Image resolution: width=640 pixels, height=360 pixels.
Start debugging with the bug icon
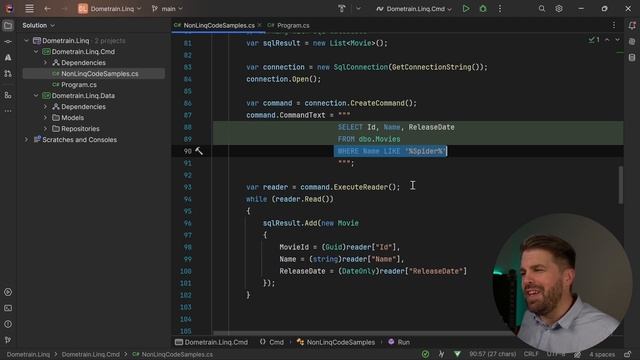click(483, 9)
